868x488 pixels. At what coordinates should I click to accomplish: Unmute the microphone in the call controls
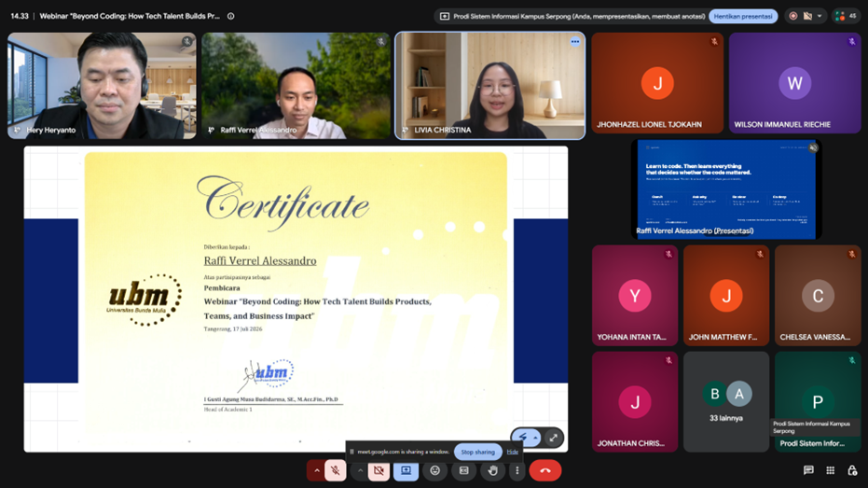[x=336, y=470]
